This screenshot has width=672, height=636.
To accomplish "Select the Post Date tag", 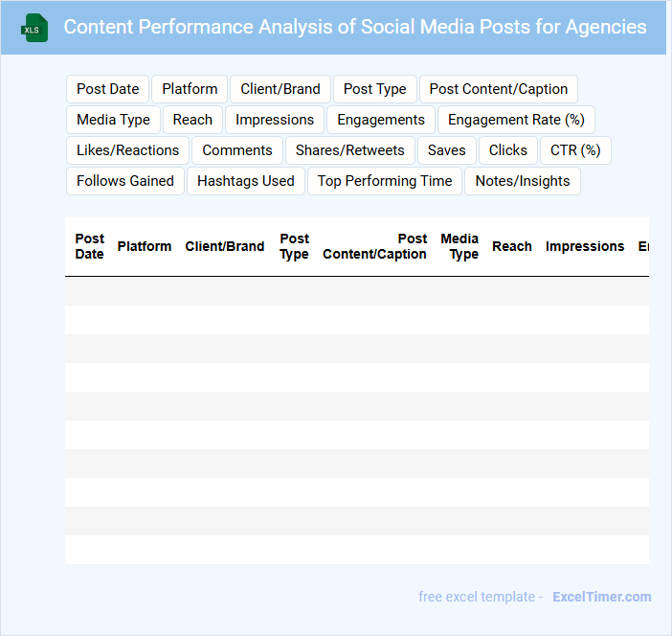I will coord(107,89).
